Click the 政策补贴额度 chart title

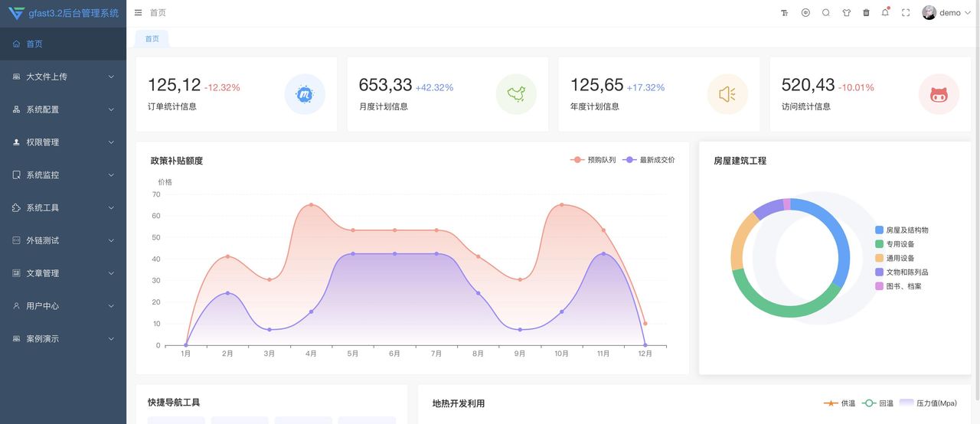click(x=177, y=161)
